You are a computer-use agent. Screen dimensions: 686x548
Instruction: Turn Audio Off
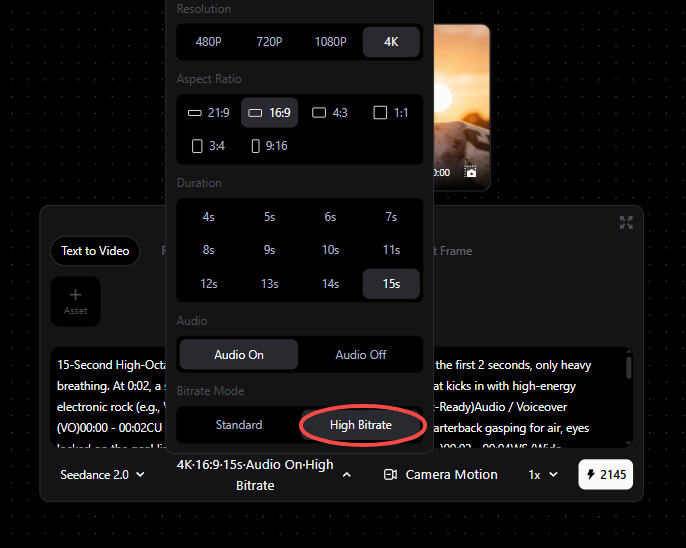pyautogui.click(x=360, y=355)
